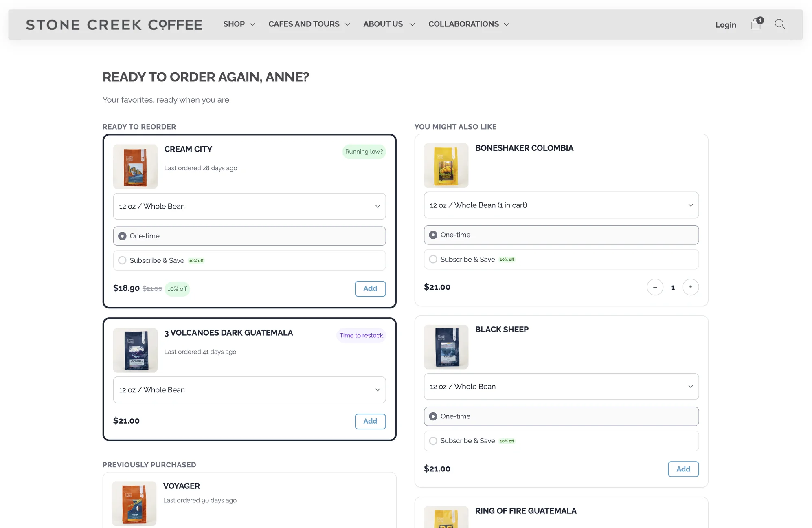
Task: Click the Black Sheep product title
Action: click(x=502, y=329)
